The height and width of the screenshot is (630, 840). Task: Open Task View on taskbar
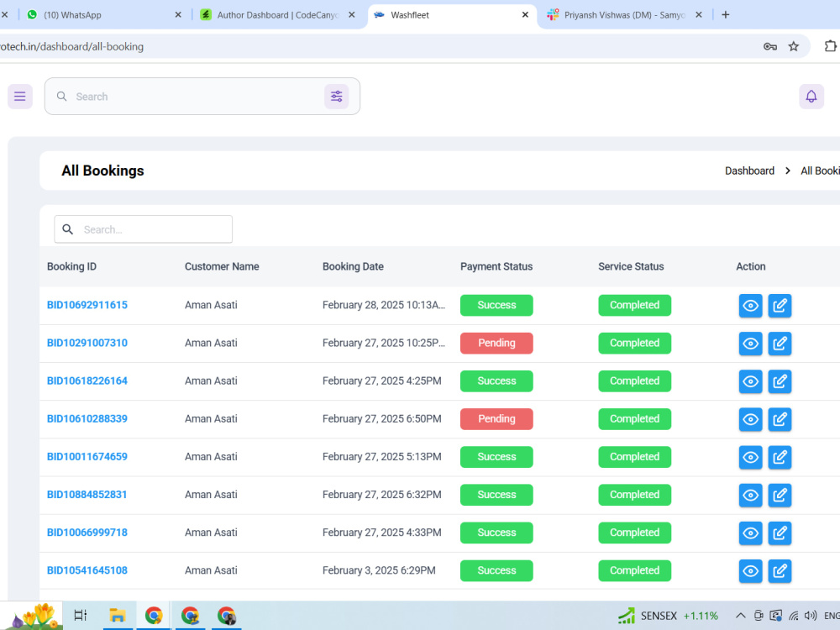81,616
